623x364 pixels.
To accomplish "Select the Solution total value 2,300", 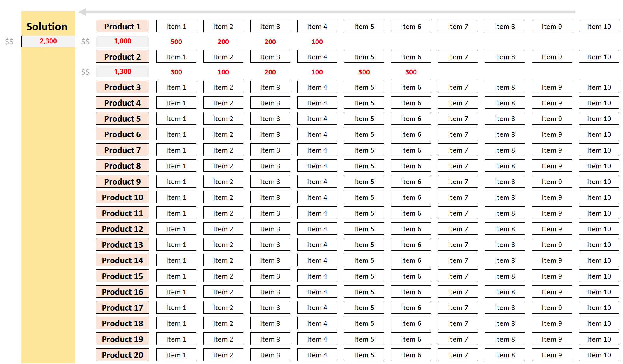I will (48, 41).
